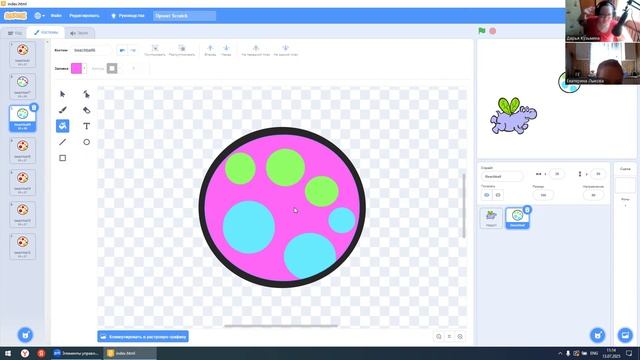Image resolution: width=640 pixels, height=360 pixels.
Task: Click the Scratch logo
Action: (x=16, y=16)
